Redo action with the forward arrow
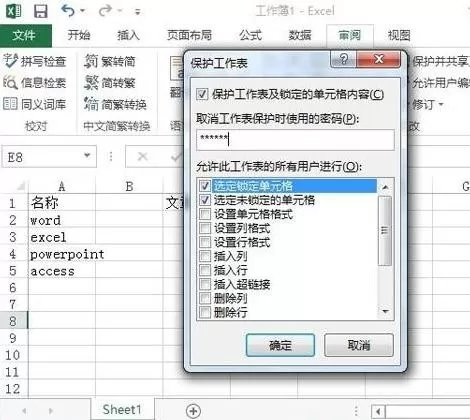Viewport: 470px width, 420px height. [105, 11]
